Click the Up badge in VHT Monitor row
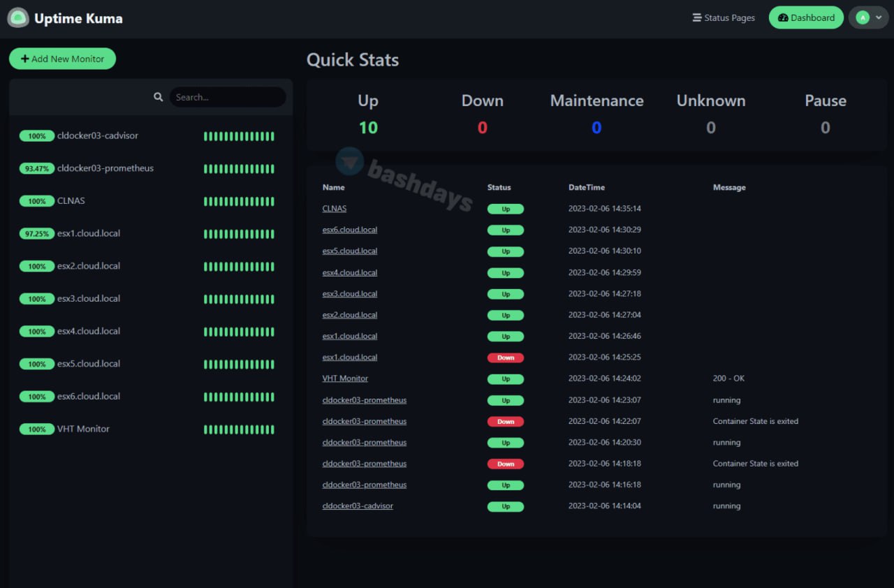The width and height of the screenshot is (894, 588). [x=506, y=379]
